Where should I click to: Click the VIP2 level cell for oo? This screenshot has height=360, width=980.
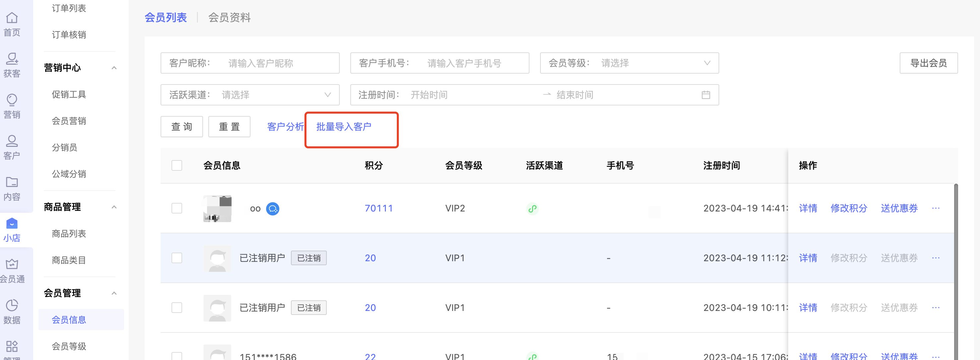click(455, 208)
